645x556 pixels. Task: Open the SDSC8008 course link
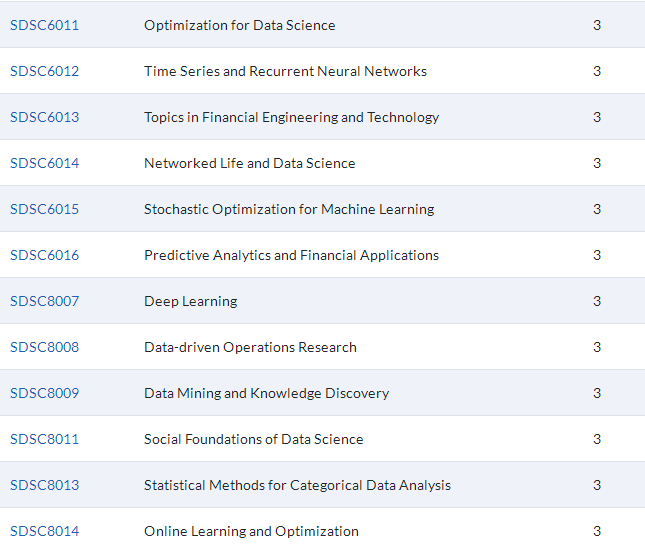pos(44,348)
